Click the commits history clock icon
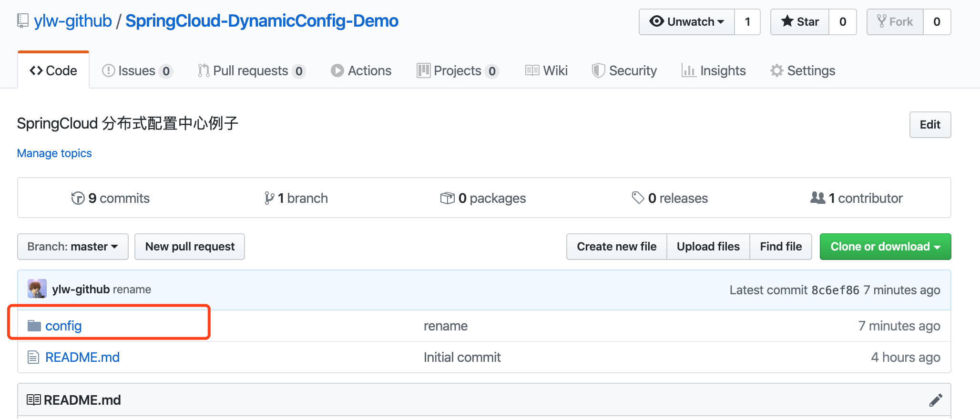Screen dimensions: 980x419 pyautogui.click(x=78, y=198)
